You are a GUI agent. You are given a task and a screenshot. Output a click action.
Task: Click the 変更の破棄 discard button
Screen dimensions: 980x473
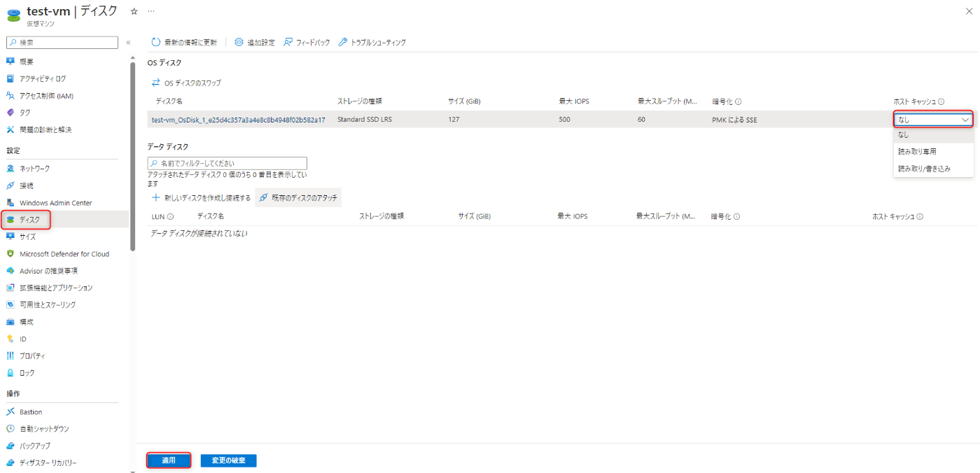tap(228, 460)
